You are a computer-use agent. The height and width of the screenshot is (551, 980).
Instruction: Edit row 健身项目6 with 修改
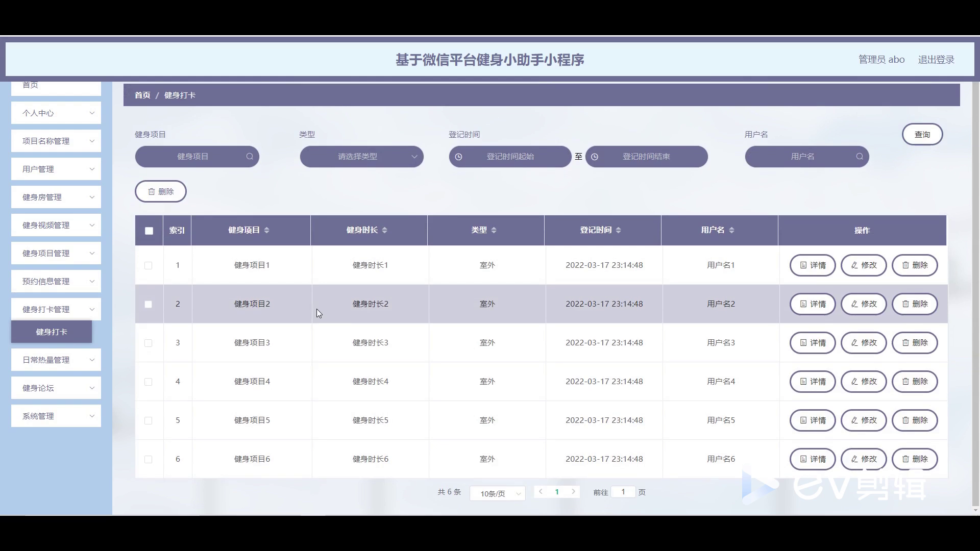pos(864,459)
